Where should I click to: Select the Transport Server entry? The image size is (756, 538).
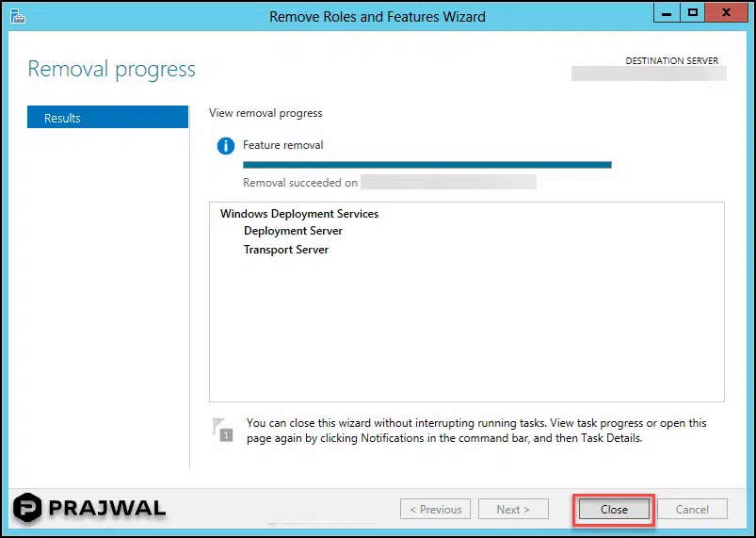click(285, 250)
